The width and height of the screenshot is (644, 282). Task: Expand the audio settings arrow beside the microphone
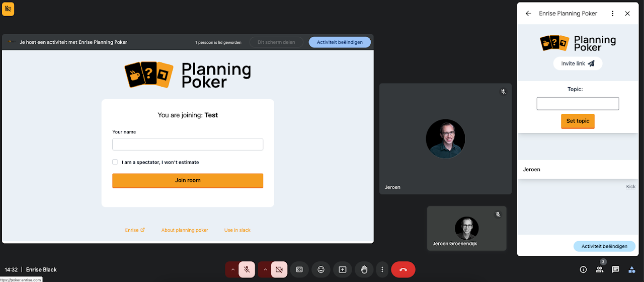tap(232, 269)
